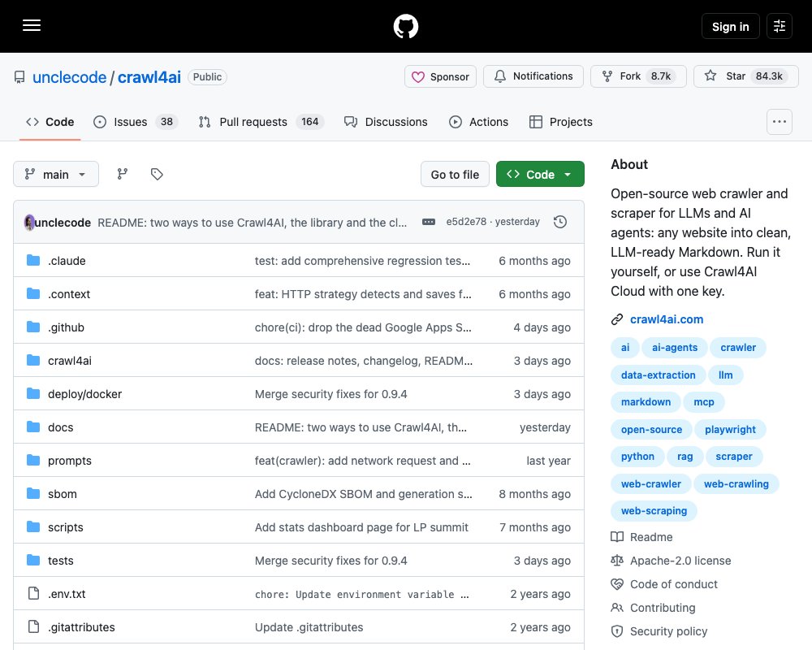Screen dimensions: 812x650
Task: Open the unclecode commit author avatar
Action: [29, 223]
